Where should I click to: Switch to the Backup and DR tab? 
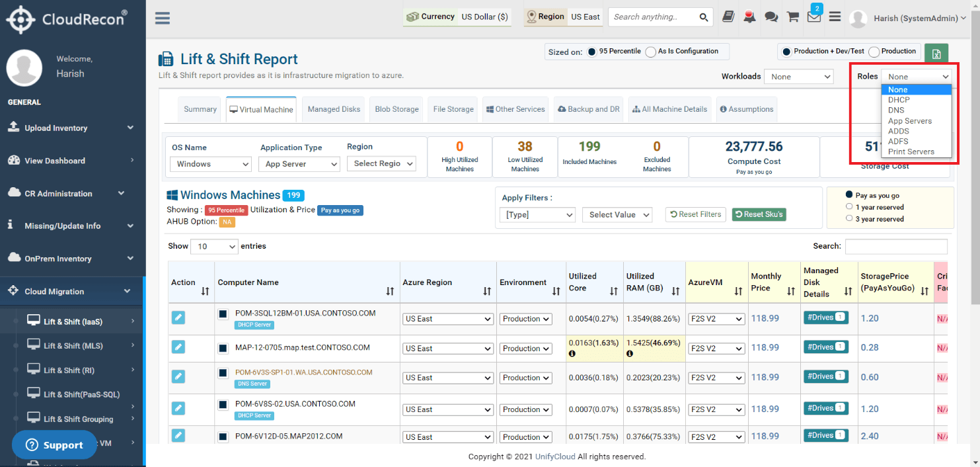pyautogui.click(x=589, y=109)
